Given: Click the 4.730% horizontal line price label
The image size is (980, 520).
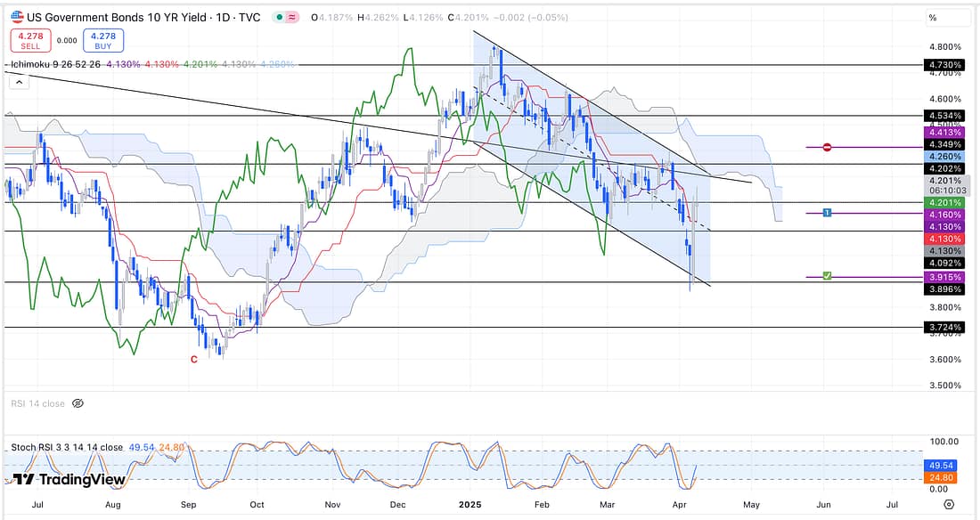Looking at the screenshot, I should click(944, 65).
